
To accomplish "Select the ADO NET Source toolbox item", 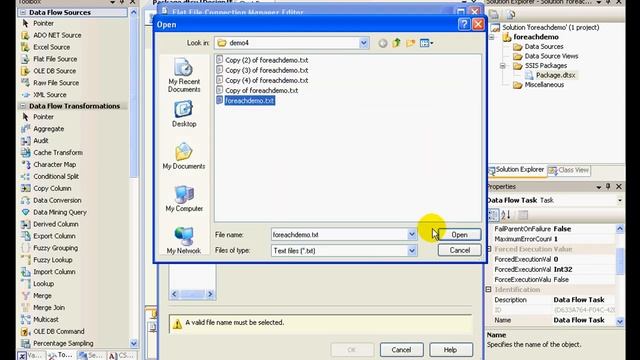I will click(x=57, y=35).
